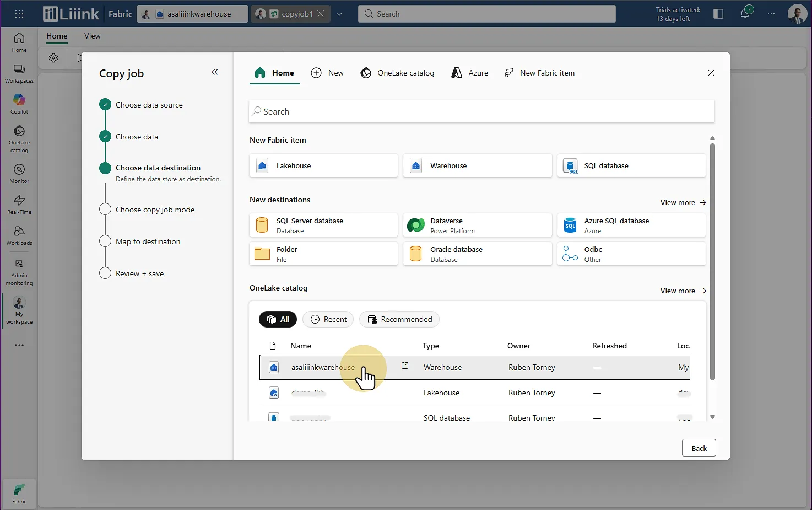Screen dimensions: 812x510
Task: Select the All filter pill
Action: [x=278, y=319]
